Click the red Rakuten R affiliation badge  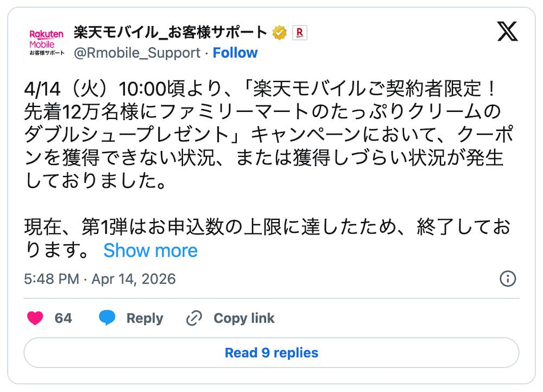pyautogui.click(x=300, y=33)
